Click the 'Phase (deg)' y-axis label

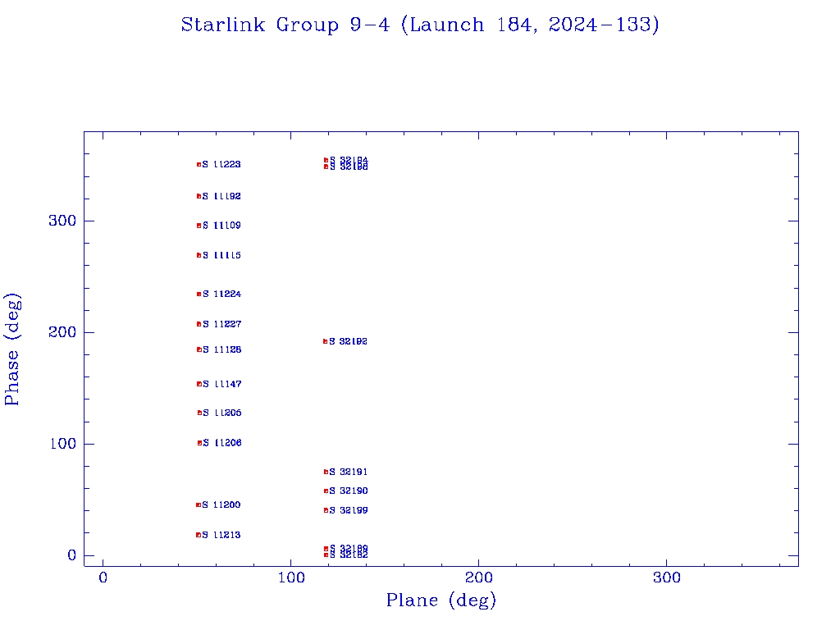point(12,349)
